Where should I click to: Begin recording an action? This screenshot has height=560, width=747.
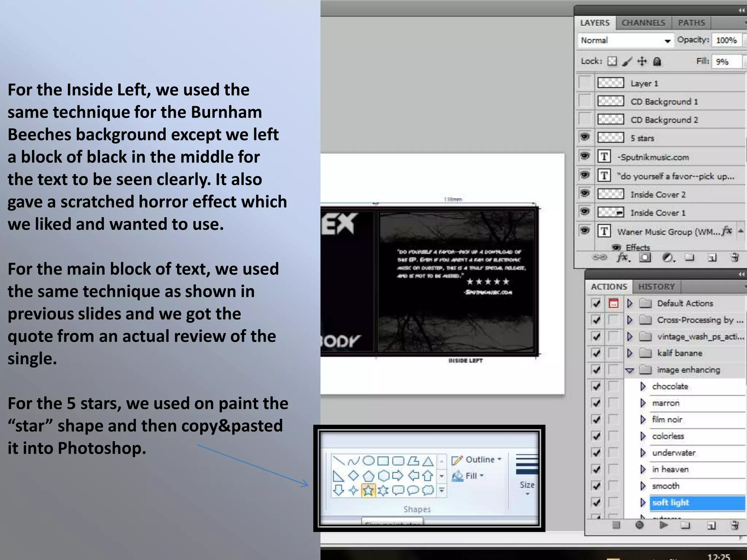click(639, 525)
